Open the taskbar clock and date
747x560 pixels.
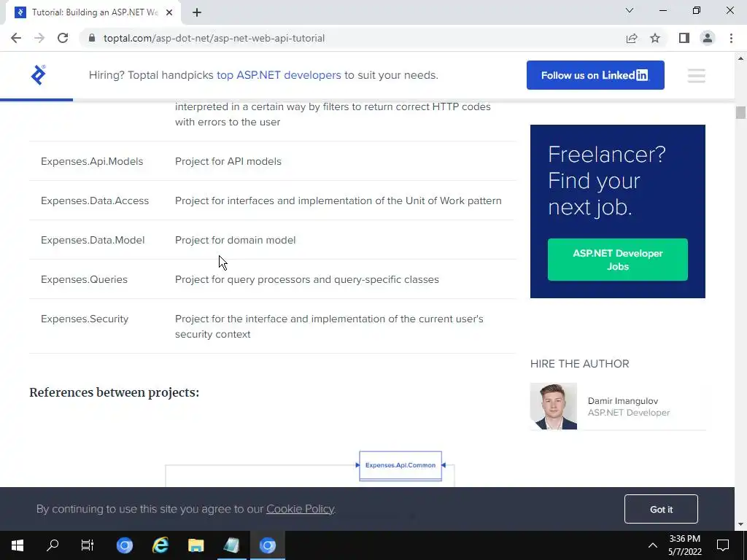[684, 545]
